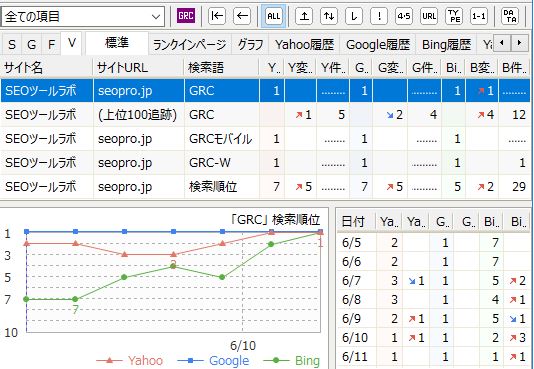Click the Yahoo legend entry in the graph
534x369 pixels.
coord(130,360)
